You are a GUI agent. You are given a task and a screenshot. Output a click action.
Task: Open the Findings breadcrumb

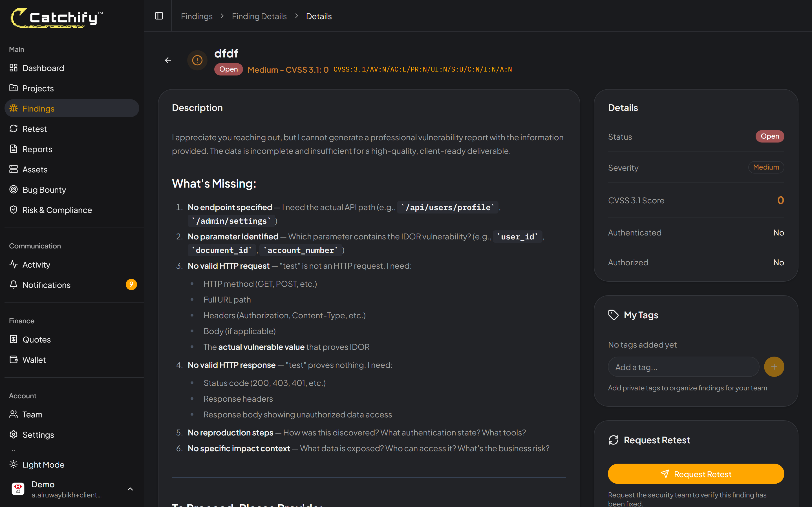tap(197, 16)
